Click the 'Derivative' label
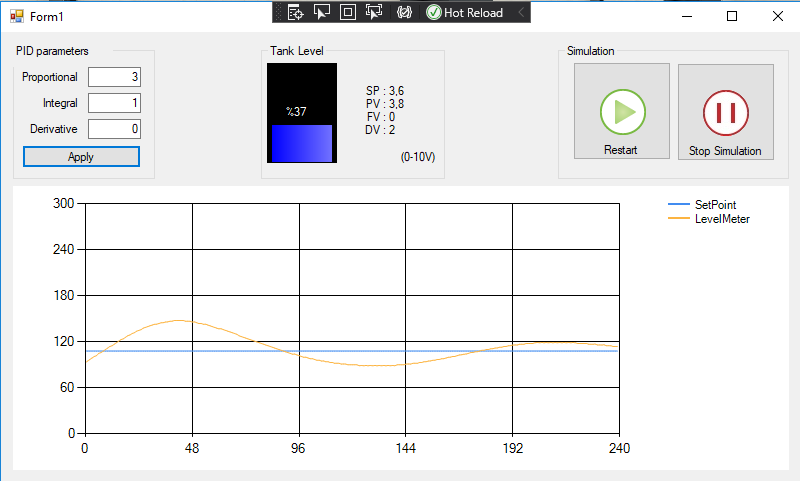The image size is (800, 481). (x=54, y=129)
